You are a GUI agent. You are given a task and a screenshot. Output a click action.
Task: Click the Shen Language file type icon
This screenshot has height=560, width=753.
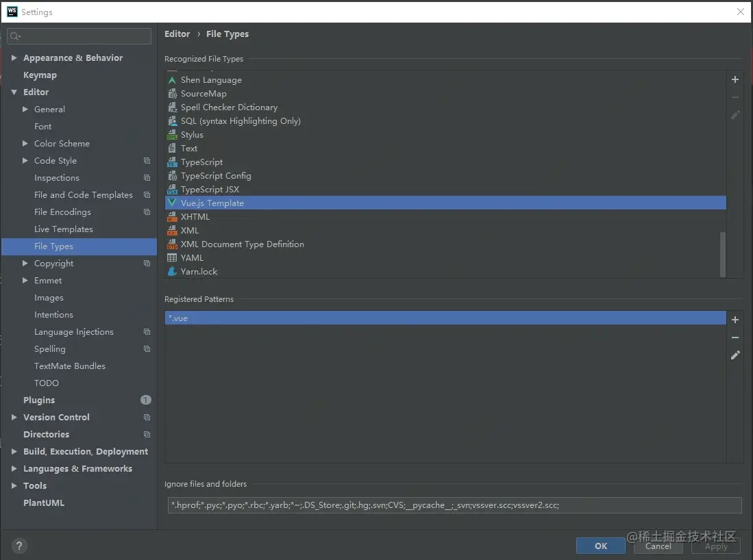coord(172,79)
